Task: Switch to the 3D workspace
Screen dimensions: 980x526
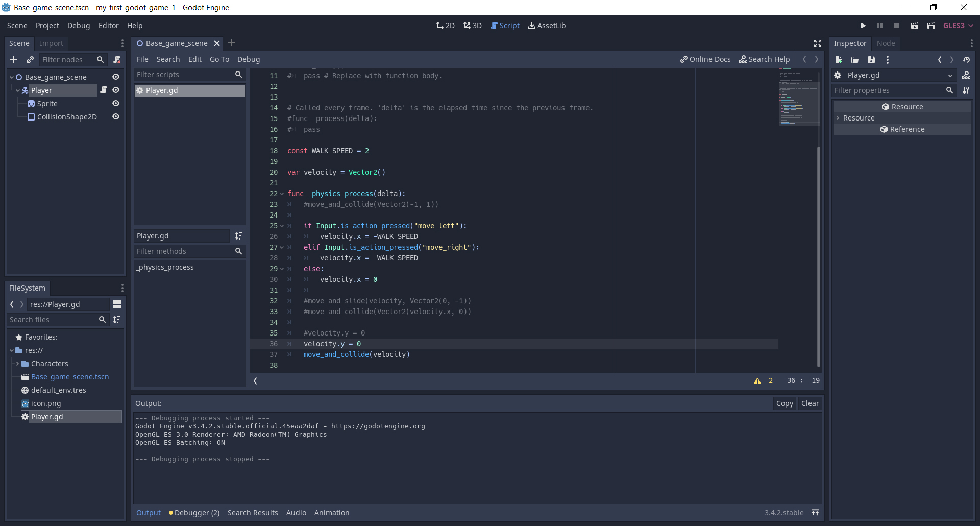Action: (x=473, y=26)
